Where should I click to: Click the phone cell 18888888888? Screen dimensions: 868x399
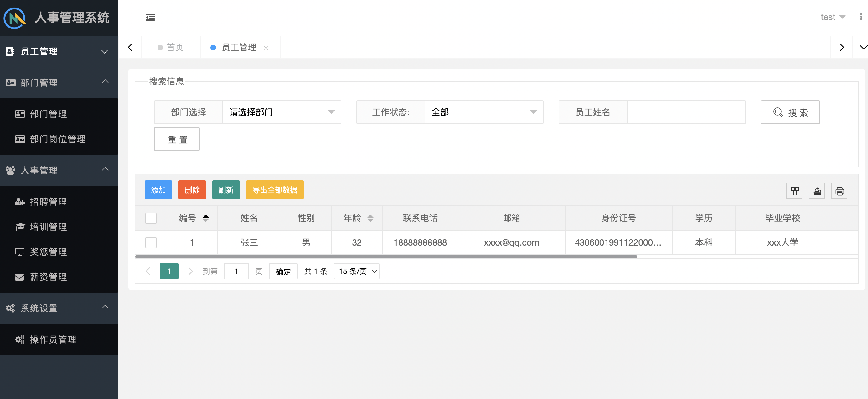pyautogui.click(x=420, y=243)
